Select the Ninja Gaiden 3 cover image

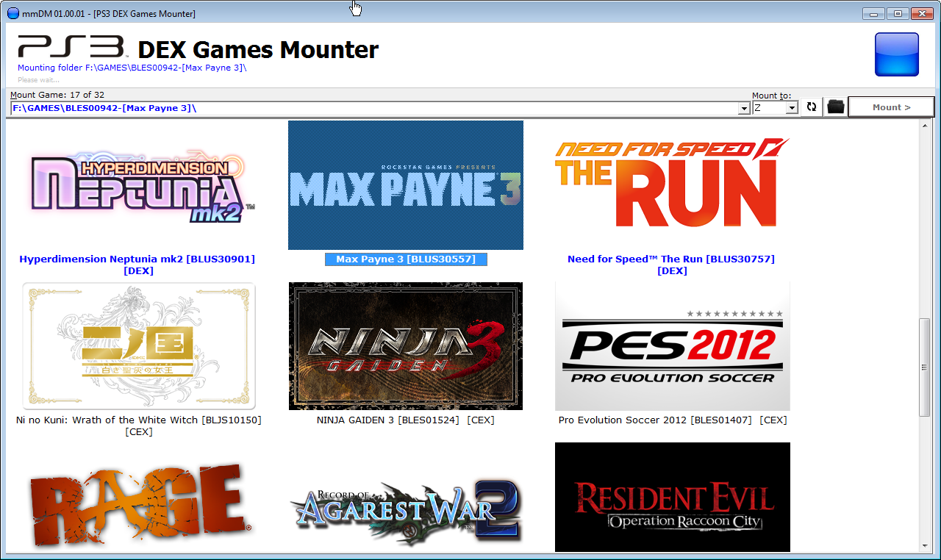[406, 346]
